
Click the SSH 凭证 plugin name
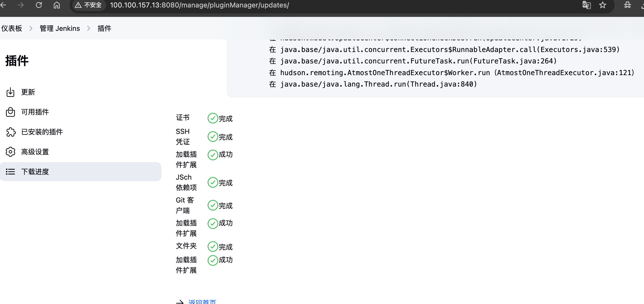tap(183, 137)
